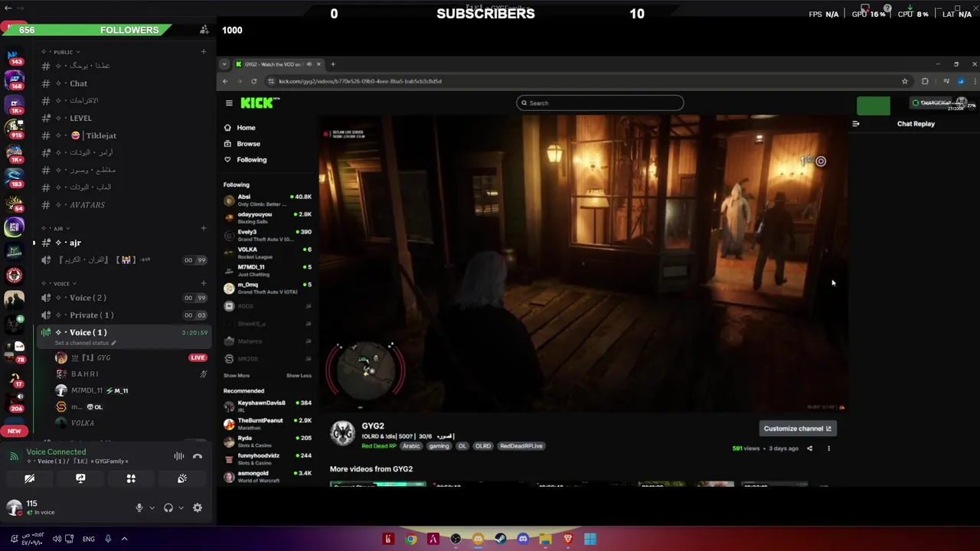
Task: Open the Discord AVATARS channel
Action: tap(122, 205)
